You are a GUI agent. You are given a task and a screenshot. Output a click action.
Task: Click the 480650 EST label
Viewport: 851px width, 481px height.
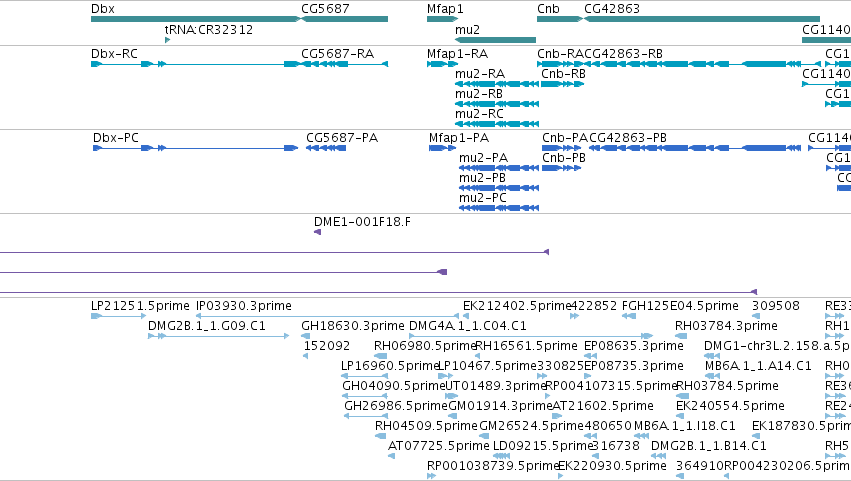pos(608,426)
